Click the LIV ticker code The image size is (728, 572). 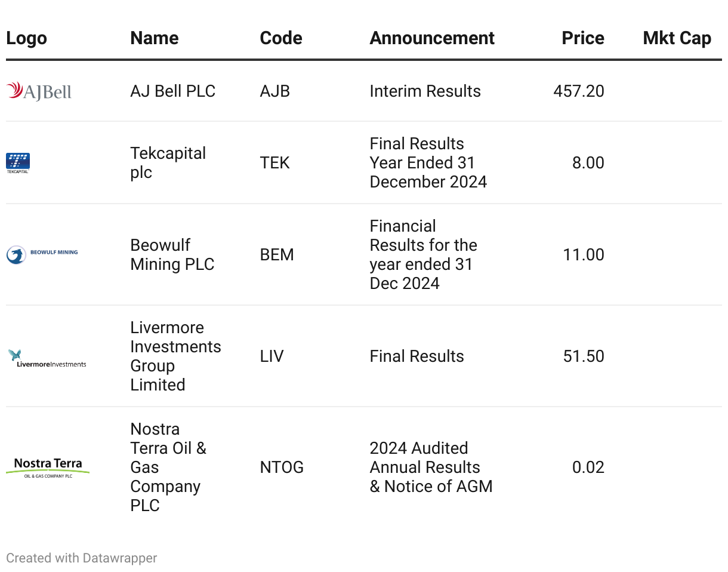[x=272, y=356]
